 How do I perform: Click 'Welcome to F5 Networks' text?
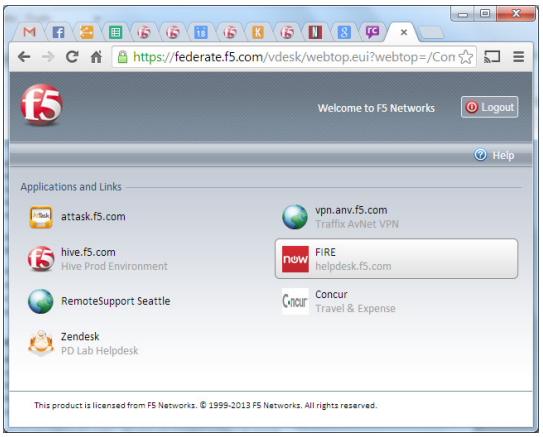click(x=376, y=108)
